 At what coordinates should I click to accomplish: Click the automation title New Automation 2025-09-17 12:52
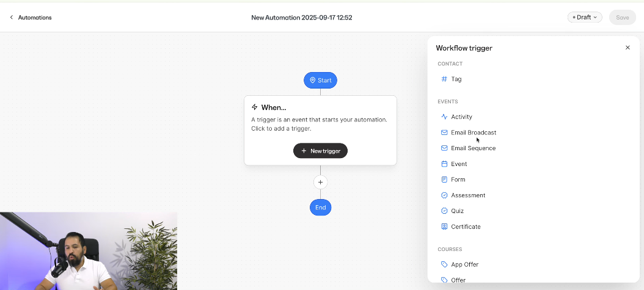click(301, 18)
